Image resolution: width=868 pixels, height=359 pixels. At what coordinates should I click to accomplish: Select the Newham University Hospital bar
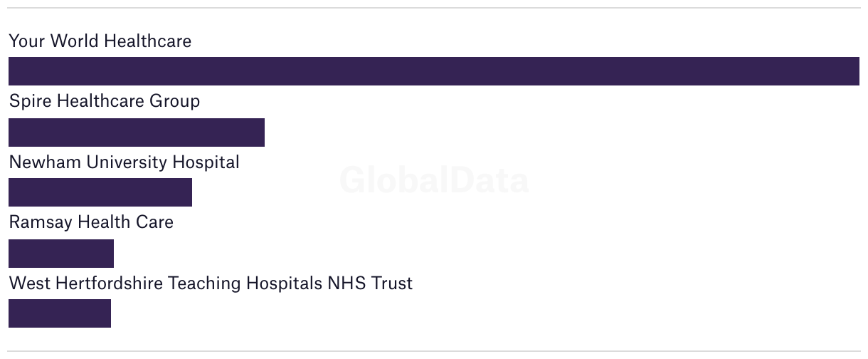pos(100,192)
